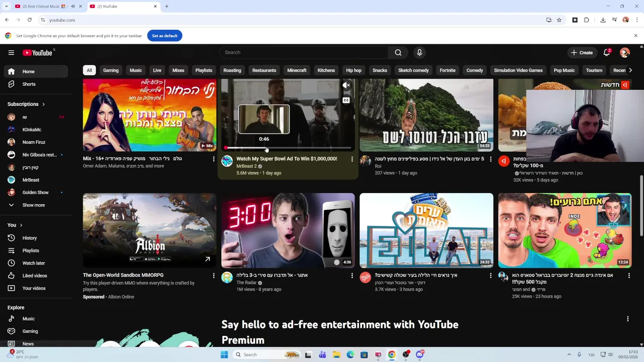644x362 pixels.
Task: Open Windows Start menu
Action: [x=224, y=354]
